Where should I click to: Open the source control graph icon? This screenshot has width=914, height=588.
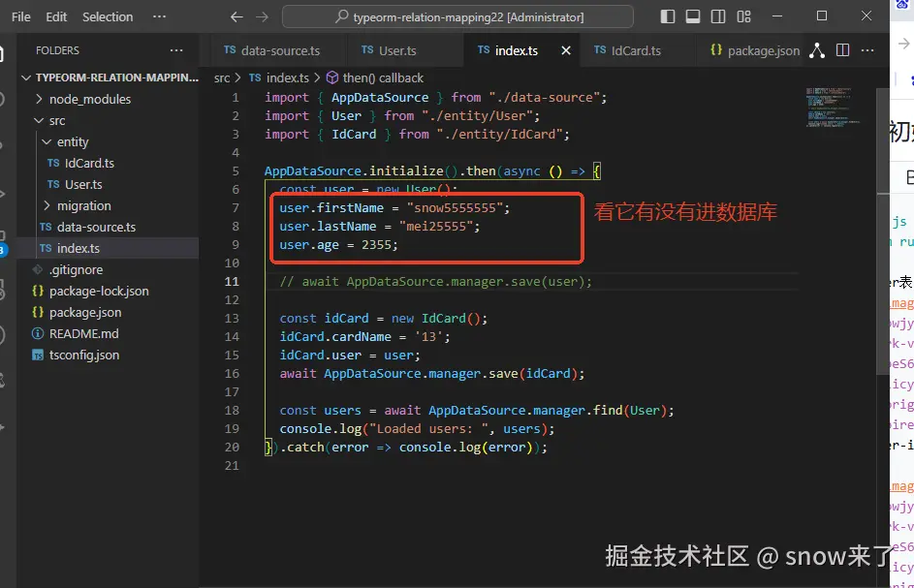click(817, 50)
